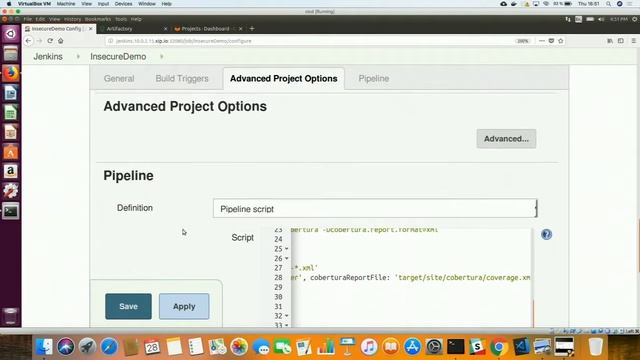
Task: Click the Advanced... button
Action: (506, 139)
